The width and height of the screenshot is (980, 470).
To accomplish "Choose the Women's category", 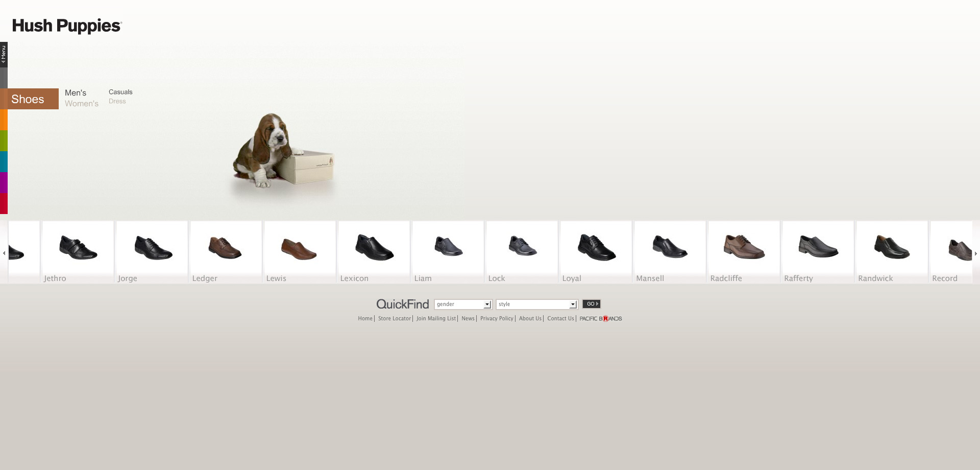I will (x=82, y=103).
